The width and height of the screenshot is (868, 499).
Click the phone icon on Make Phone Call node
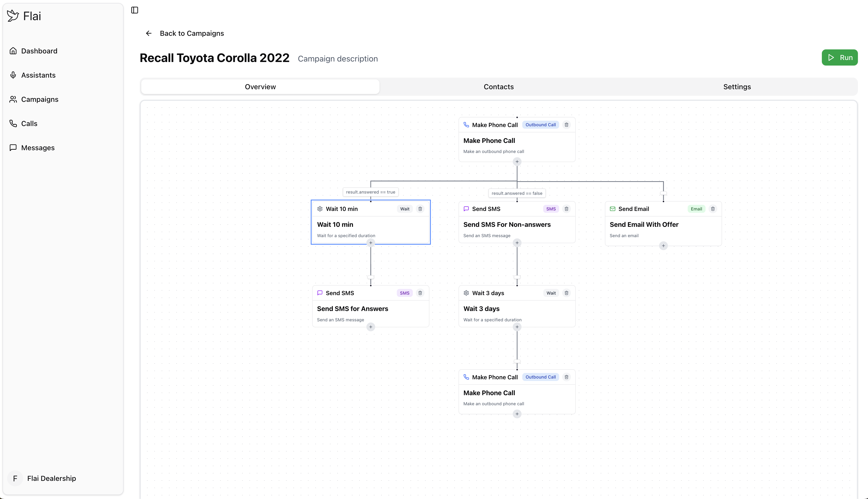[467, 125]
